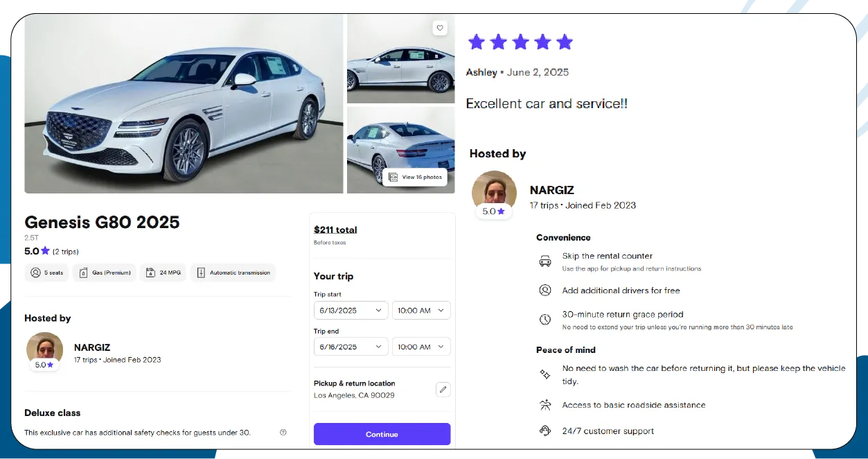Click the five-star rating on Ashley's review

pyautogui.click(x=520, y=42)
